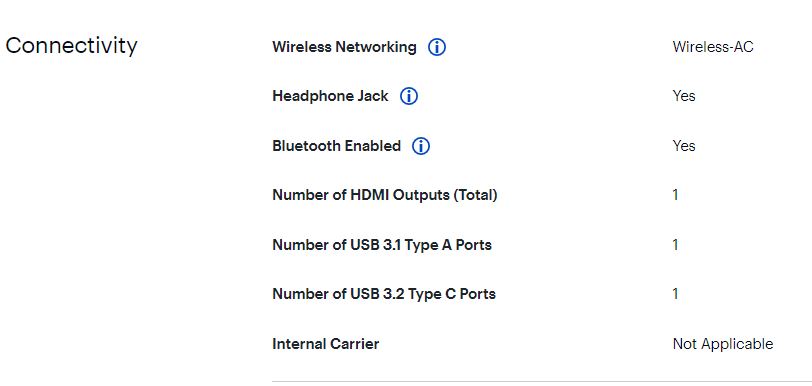Select Number of HDMI Outputs label

[385, 195]
